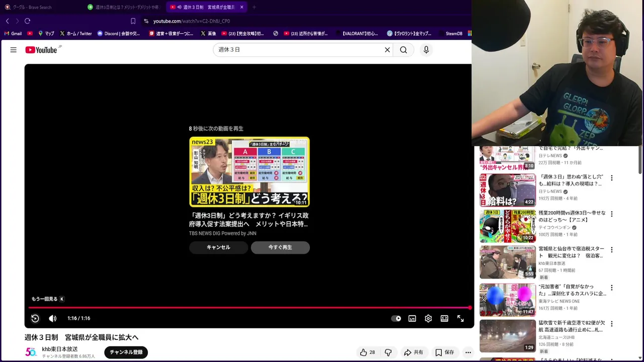Image resolution: width=644 pixels, height=362 pixels.
Task: Start voice search with the microphone
Action: (426, 50)
